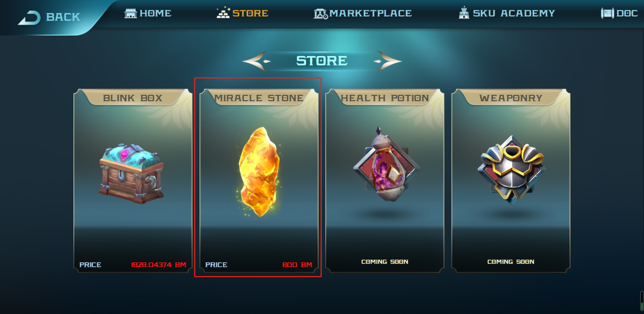This screenshot has height=314, width=644.
Task: Click the Blink Box card title
Action: [x=133, y=98]
